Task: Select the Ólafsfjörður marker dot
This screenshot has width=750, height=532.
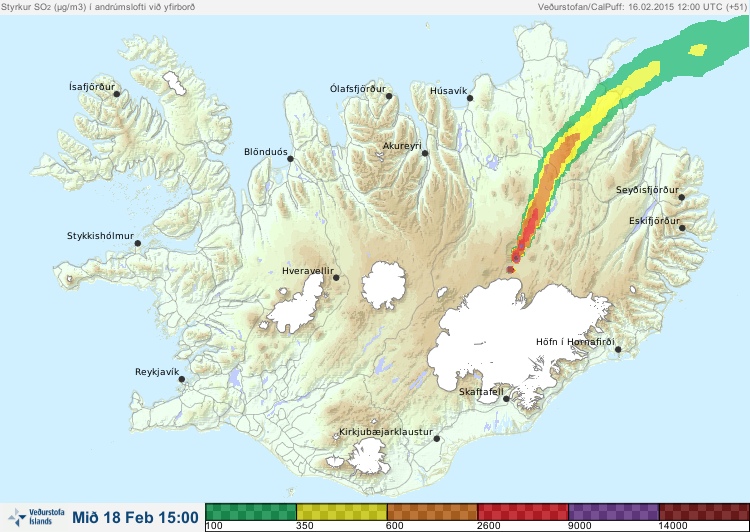Action: (389, 96)
